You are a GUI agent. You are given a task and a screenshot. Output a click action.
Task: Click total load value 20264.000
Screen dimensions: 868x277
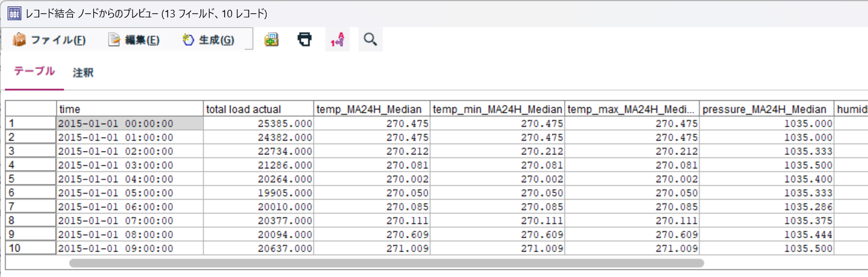coord(259,179)
